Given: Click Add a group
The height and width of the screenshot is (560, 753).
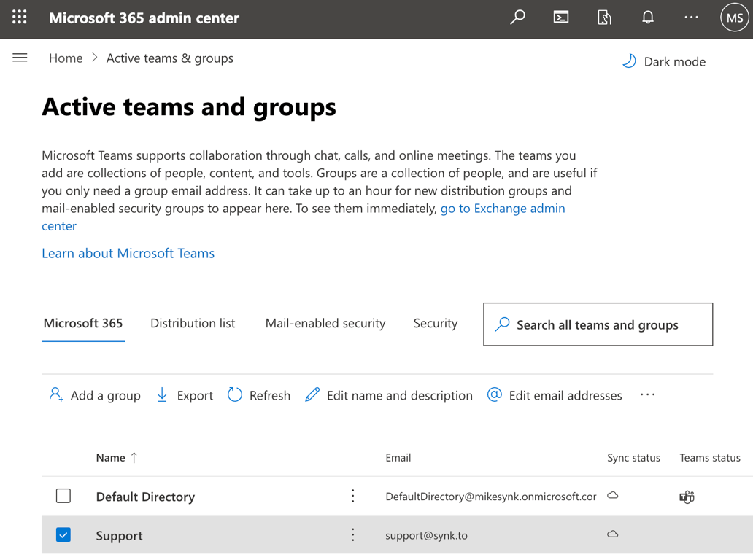Looking at the screenshot, I should point(95,395).
